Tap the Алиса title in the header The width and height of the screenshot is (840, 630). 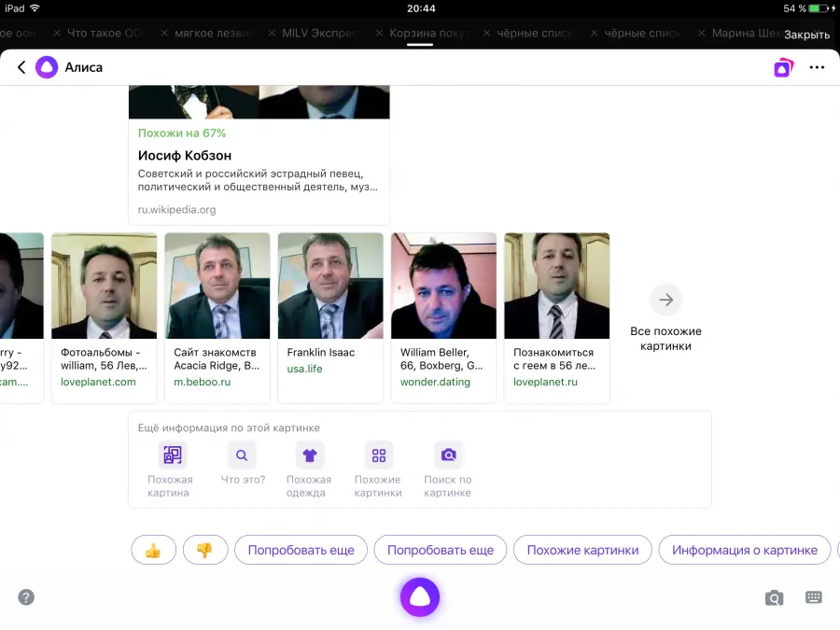[84, 67]
